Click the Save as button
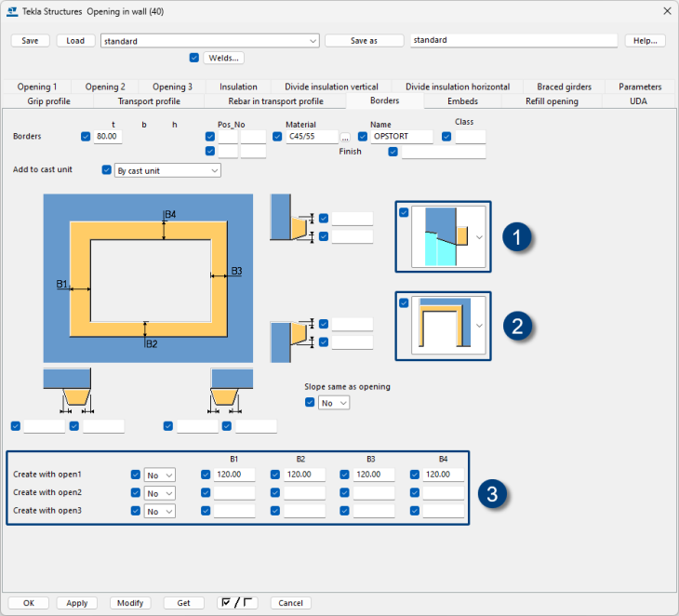This screenshot has width=679, height=616. 364,41
